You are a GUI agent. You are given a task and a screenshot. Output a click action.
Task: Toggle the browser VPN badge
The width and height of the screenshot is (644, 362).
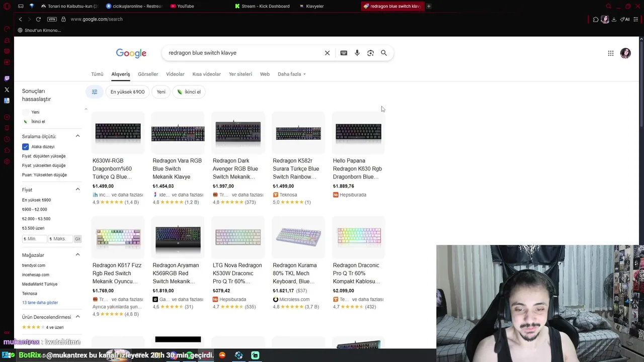click(x=52, y=19)
